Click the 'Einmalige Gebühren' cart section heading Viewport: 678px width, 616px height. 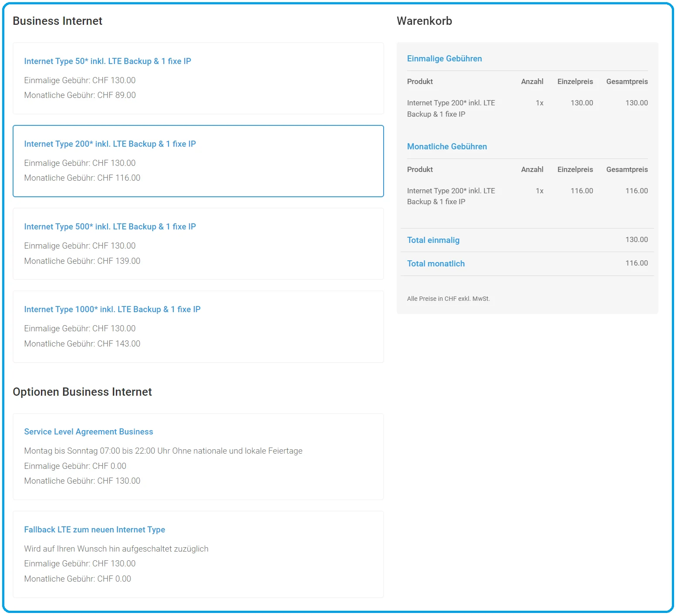(445, 59)
